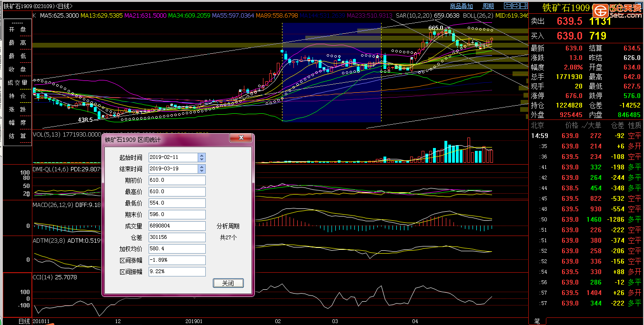Screen dimensions: 644x325
Task: Click the MA34:609.2059 indicator label
Action: coord(189,16)
